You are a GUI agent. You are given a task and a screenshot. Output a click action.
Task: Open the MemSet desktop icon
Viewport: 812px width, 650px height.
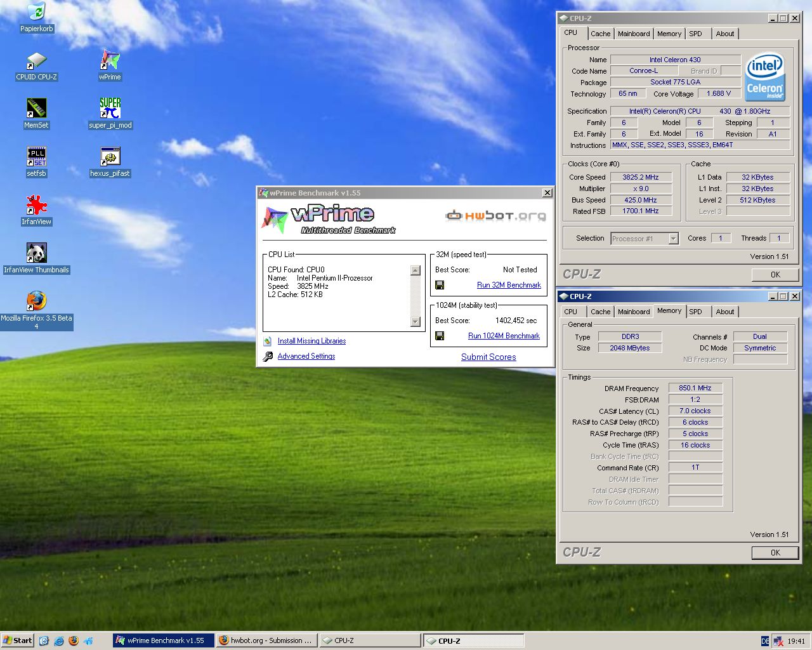(37, 114)
